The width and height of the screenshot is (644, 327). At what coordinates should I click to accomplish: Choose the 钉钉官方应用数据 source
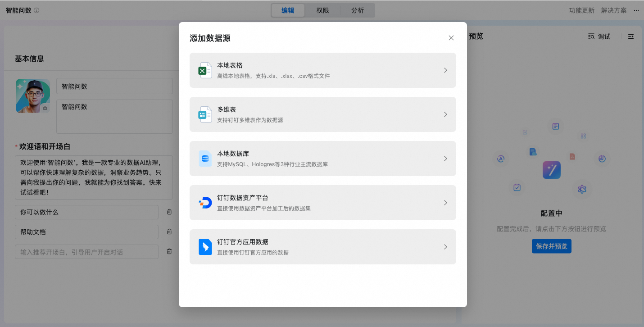323,247
